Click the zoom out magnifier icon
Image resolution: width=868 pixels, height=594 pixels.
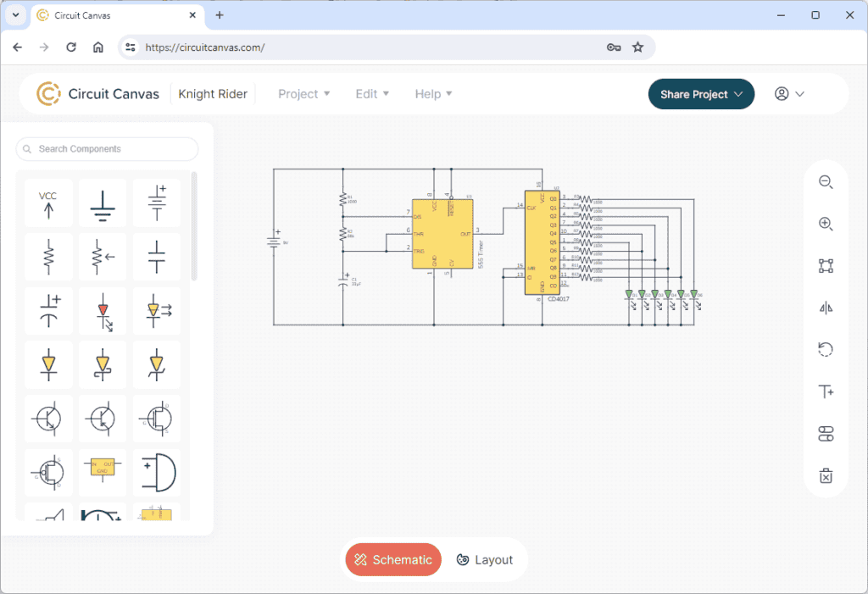tap(826, 182)
